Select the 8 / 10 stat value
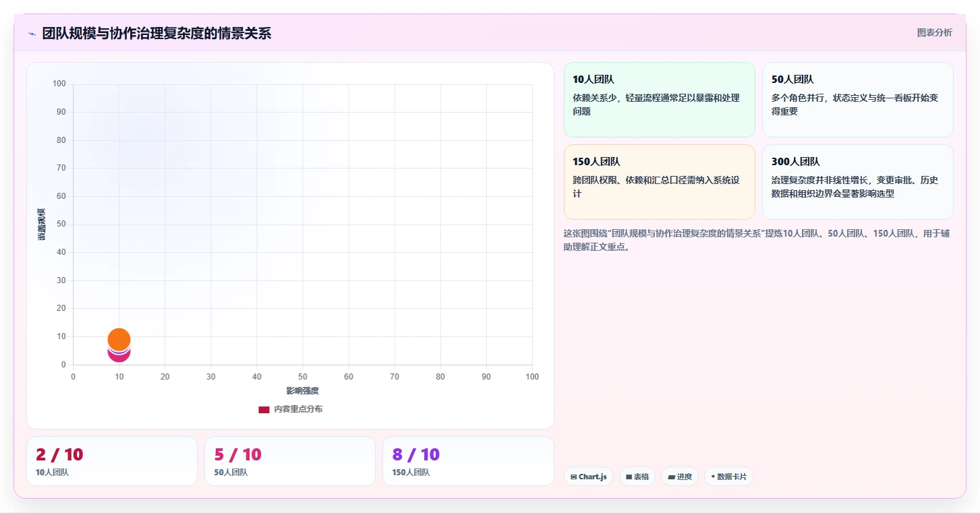 [415, 455]
